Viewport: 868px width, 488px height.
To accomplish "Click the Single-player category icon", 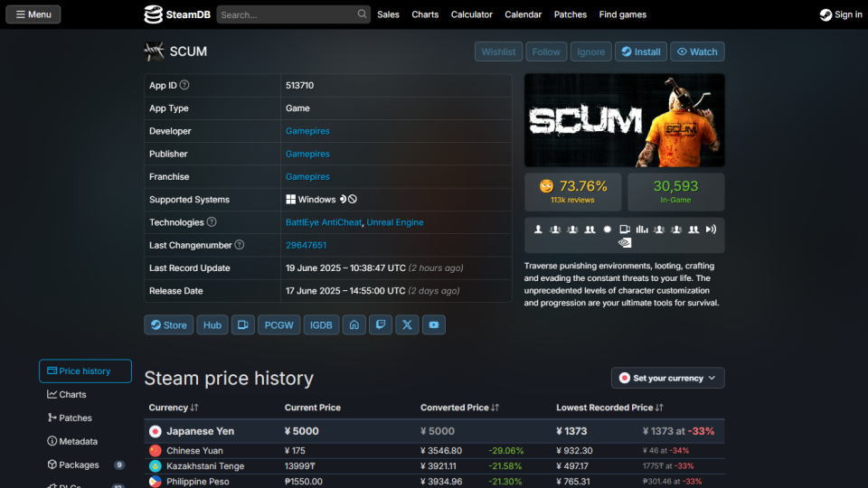I will tap(538, 229).
